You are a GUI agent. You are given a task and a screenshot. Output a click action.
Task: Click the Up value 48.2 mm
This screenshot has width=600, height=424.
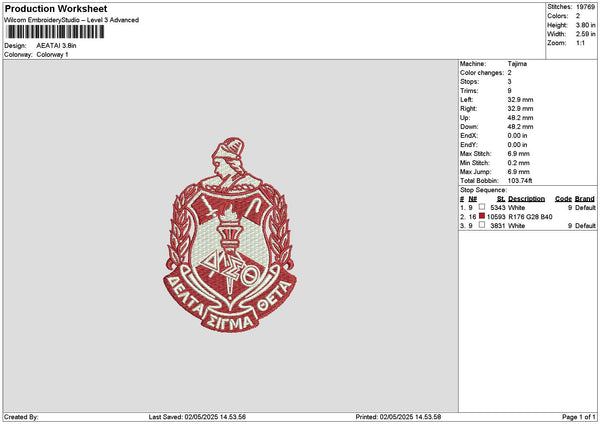520,118
